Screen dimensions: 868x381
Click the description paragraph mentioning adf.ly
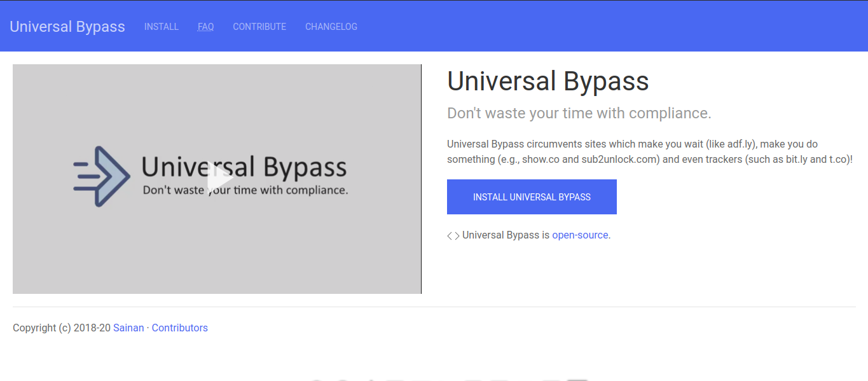coord(650,151)
